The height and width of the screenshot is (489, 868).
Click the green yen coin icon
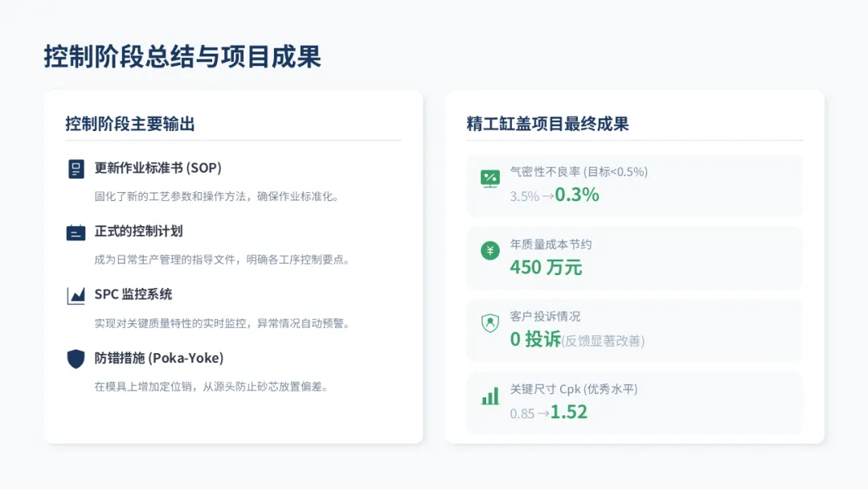tap(490, 251)
